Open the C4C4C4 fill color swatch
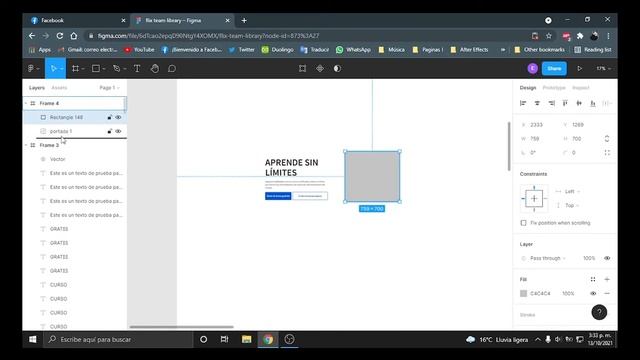Image resolution: width=640 pixels, height=360 pixels. tap(523, 293)
